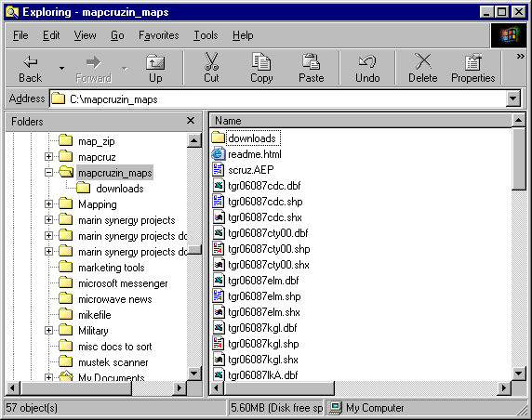Open the View menu
The image size is (532, 420).
85,35
